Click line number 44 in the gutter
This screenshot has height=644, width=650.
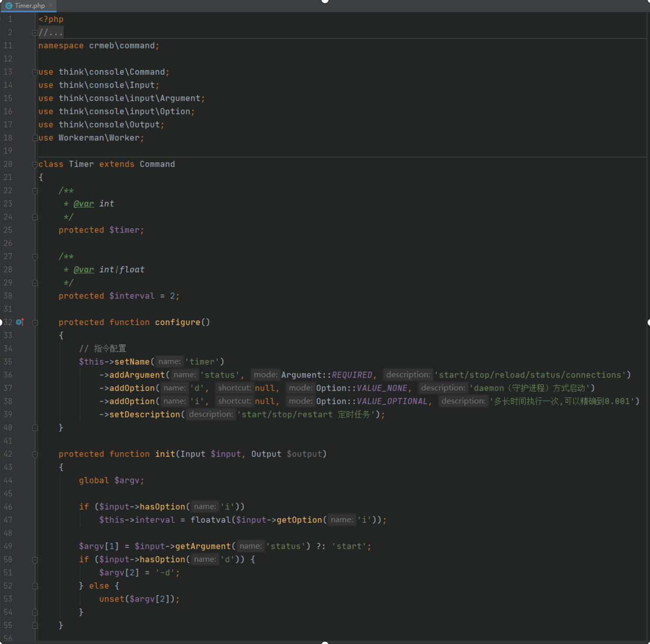click(x=8, y=480)
